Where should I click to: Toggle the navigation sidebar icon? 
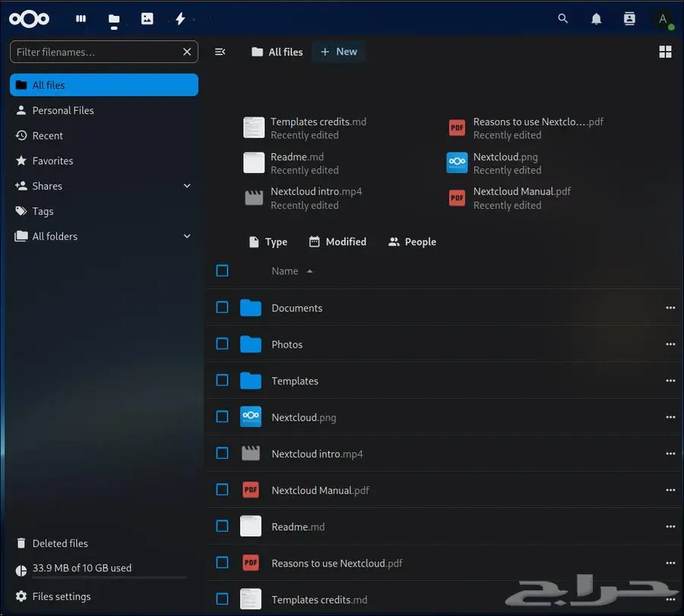coord(220,52)
